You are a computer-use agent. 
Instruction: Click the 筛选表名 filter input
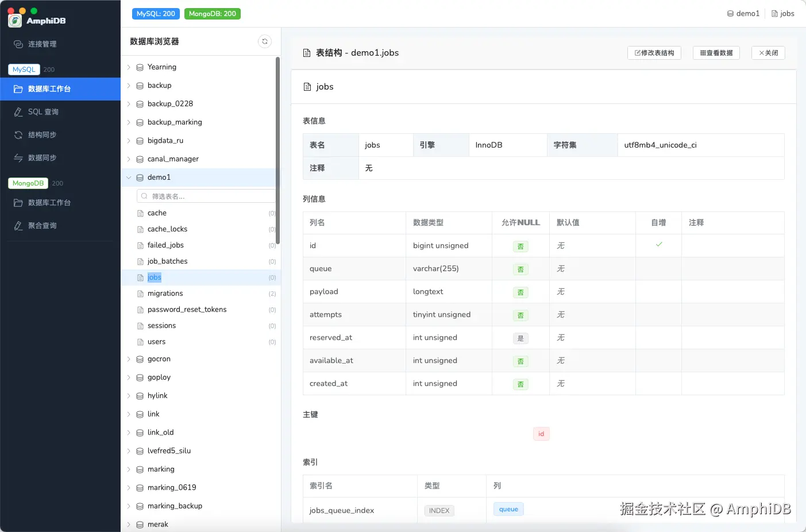tap(207, 196)
